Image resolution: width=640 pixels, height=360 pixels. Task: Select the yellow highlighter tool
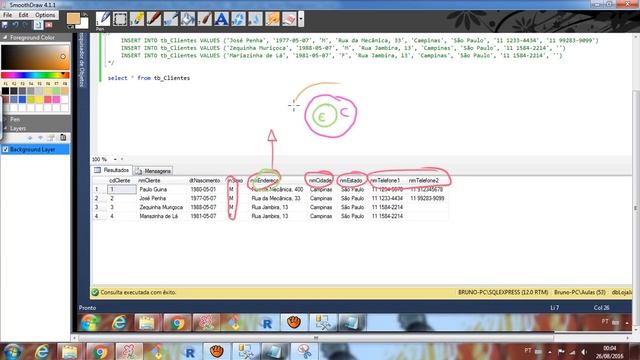[137, 19]
